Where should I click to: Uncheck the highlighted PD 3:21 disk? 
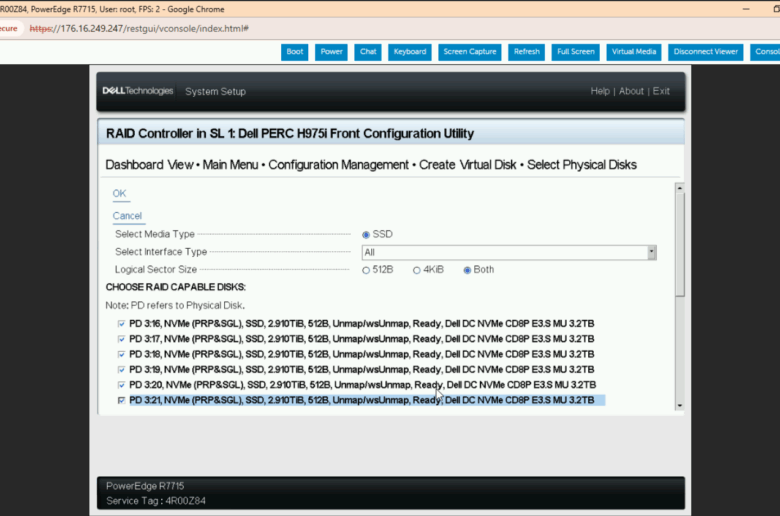pos(122,400)
